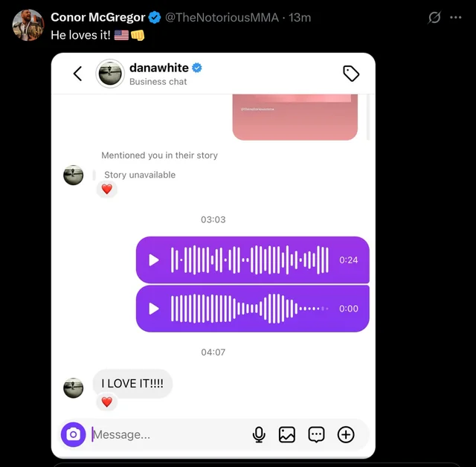The height and width of the screenshot is (467, 476).
Task: Tap the plus circle icon in message bar
Action: (x=346, y=434)
